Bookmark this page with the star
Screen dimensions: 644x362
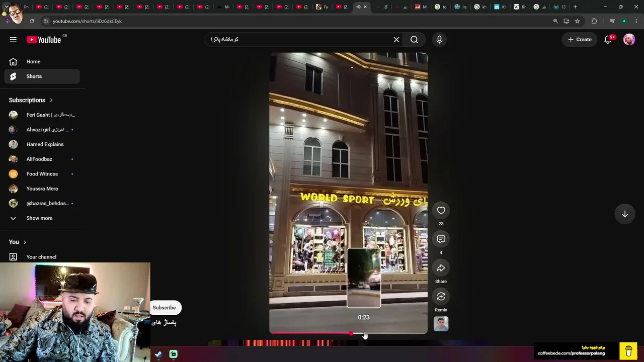[x=577, y=21]
